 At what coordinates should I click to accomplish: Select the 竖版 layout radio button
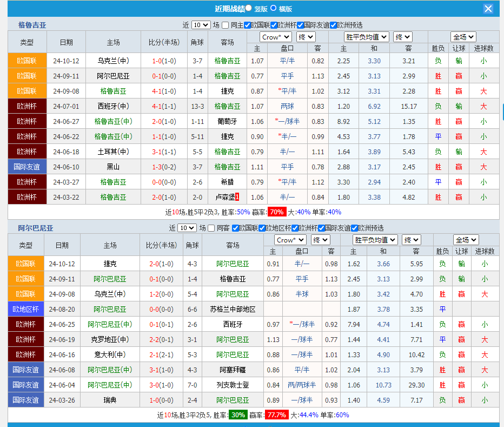[x=248, y=8]
